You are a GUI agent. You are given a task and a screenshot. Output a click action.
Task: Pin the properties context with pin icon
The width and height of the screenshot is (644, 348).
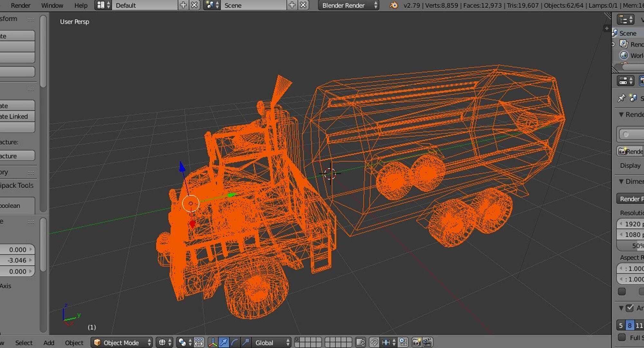(621, 98)
